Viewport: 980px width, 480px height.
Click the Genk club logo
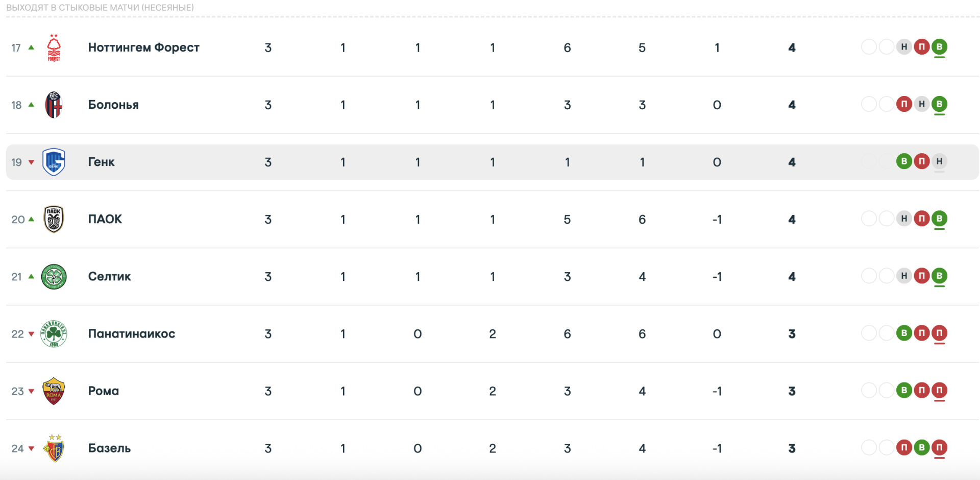tap(54, 162)
